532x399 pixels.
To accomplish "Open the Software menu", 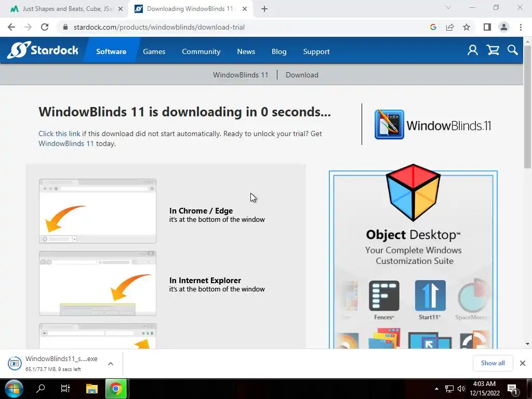I will tap(111, 51).
